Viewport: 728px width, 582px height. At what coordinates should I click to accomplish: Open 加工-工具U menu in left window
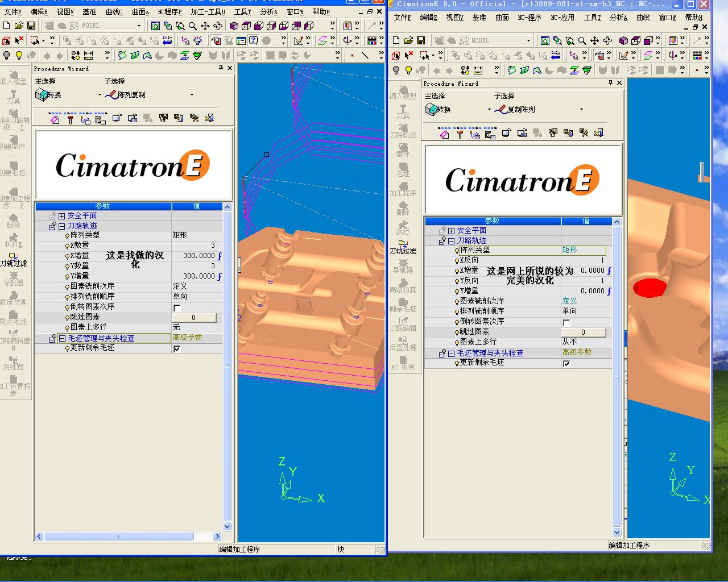tap(208, 11)
